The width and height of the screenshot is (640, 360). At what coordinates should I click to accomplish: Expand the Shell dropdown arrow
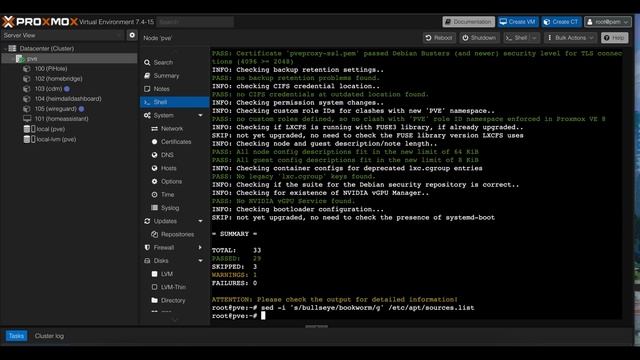(x=534, y=38)
